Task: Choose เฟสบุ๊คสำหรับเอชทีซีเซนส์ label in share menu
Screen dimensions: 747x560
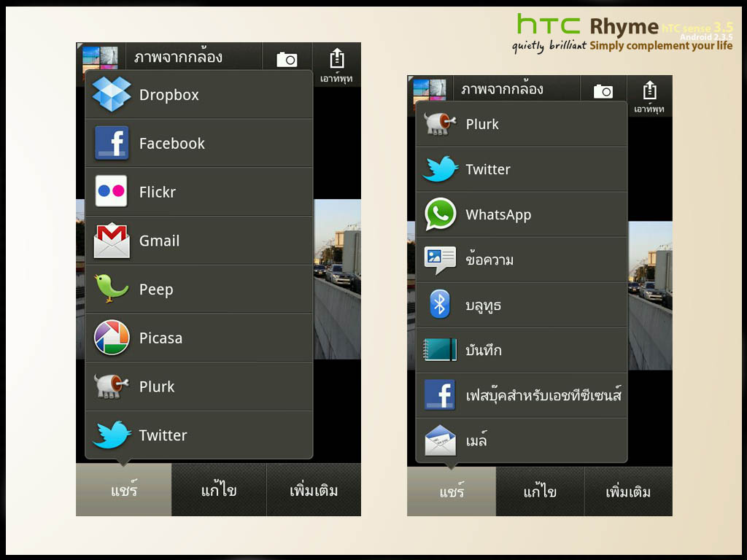Action: pos(543,394)
